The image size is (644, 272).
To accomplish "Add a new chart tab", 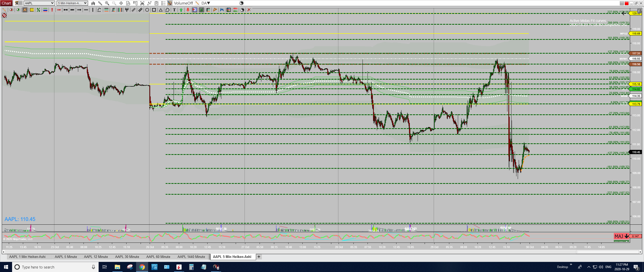I will click(x=259, y=257).
